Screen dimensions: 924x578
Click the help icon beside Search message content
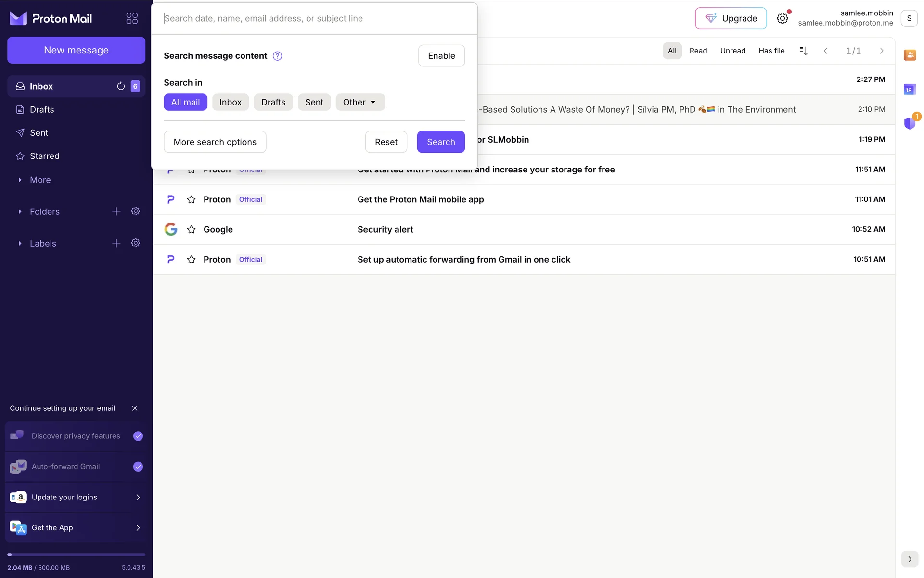278,56
